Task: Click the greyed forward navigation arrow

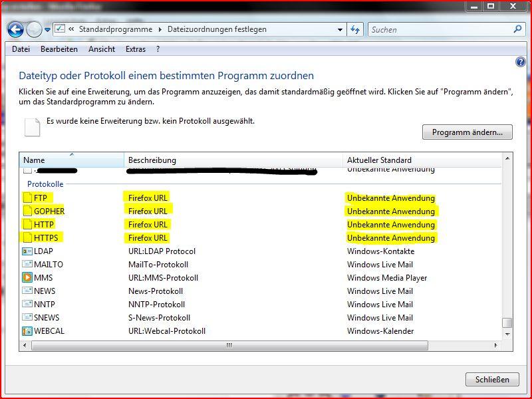Action: [x=34, y=29]
